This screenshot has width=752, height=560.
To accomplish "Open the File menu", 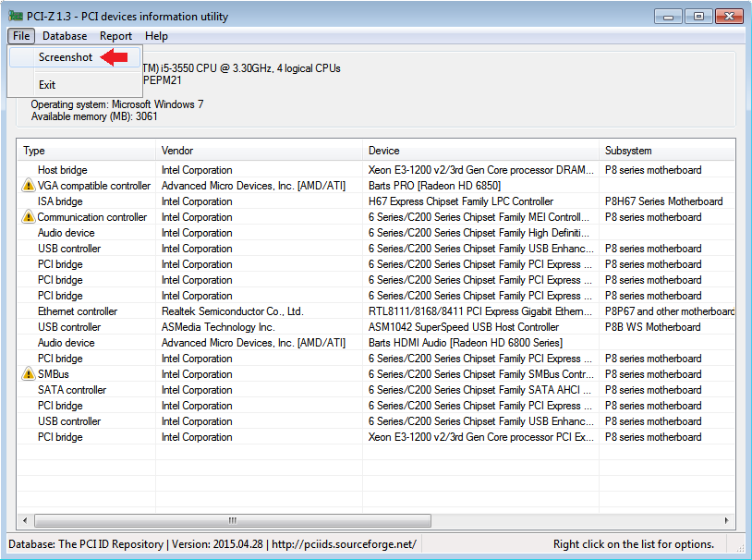I will pyautogui.click(x=21, y=36).
